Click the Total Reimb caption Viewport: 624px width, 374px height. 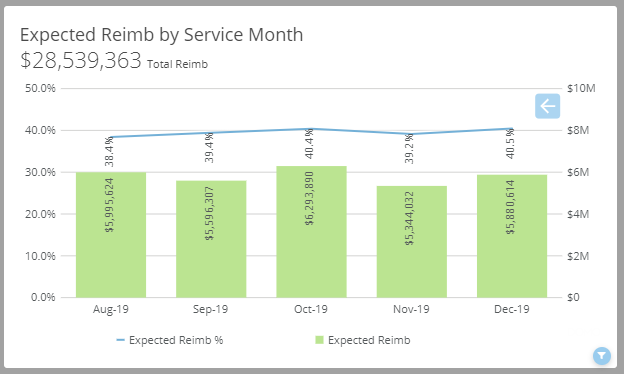[x=177, y=64]
